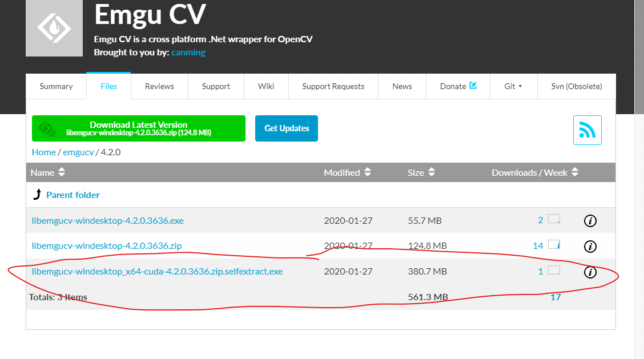Click the Emgu CV logo icon

tap(54, 28)
